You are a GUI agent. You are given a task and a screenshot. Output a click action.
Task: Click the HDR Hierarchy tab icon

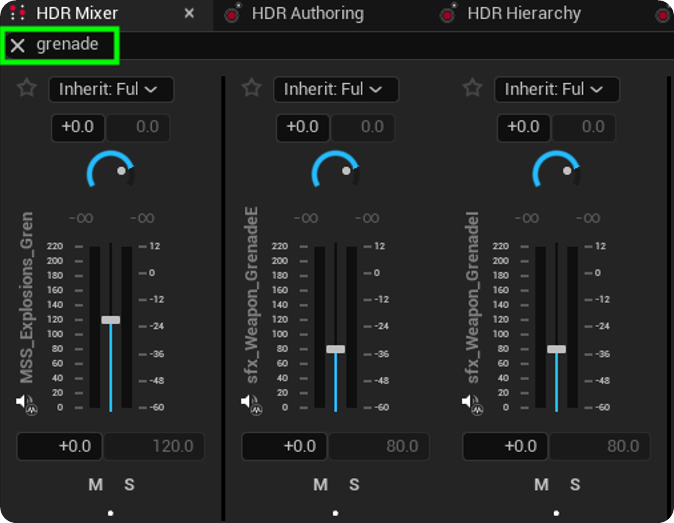click(x=448, y=13)
